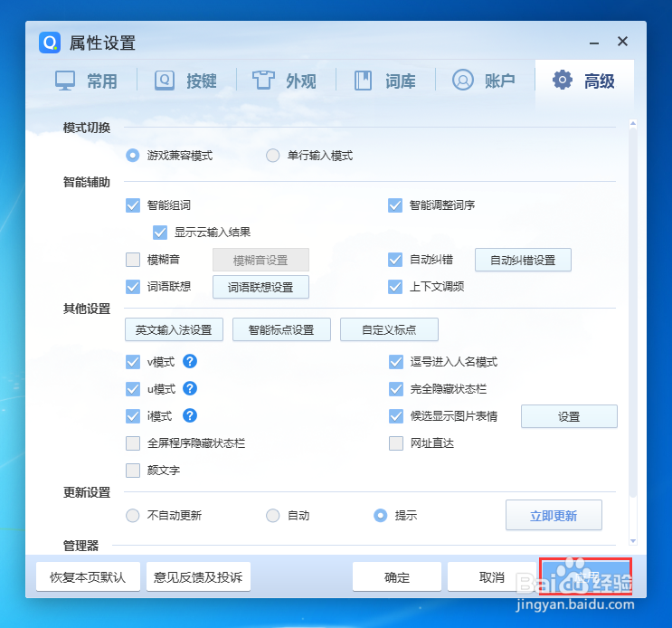Select the 高级 tab label
Screen dimensions: 672x628
pyautogui.click(x=600, y=81)
